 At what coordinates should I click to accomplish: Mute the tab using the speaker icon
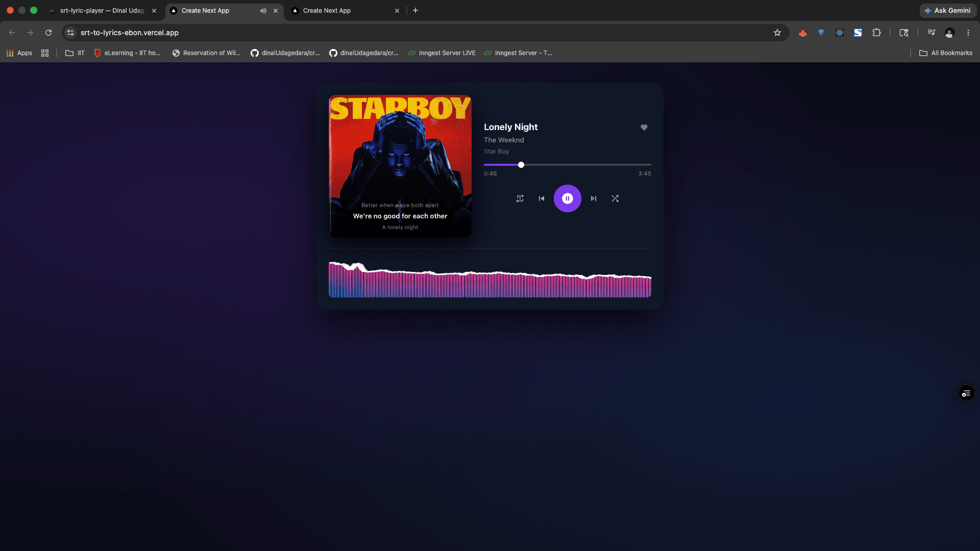pos(263,10)
